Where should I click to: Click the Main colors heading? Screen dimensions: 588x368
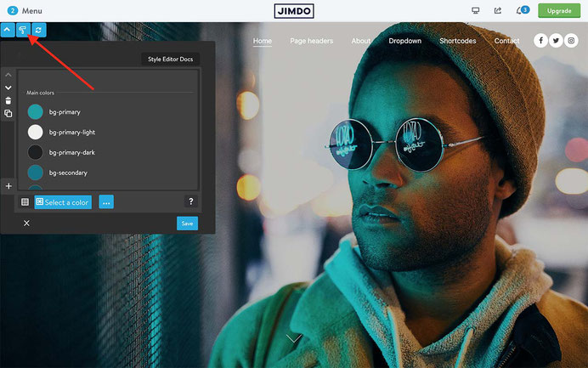pos(40,93)
